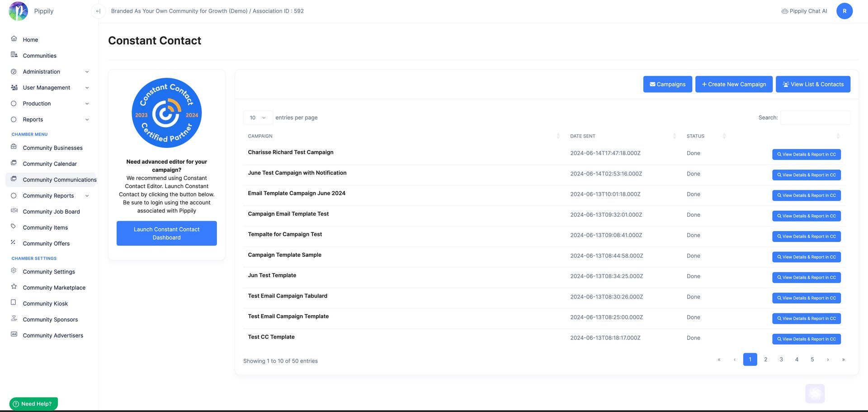Click the Community Advertisers ad icon
868x412 pixels.
(x=14, y=335)
